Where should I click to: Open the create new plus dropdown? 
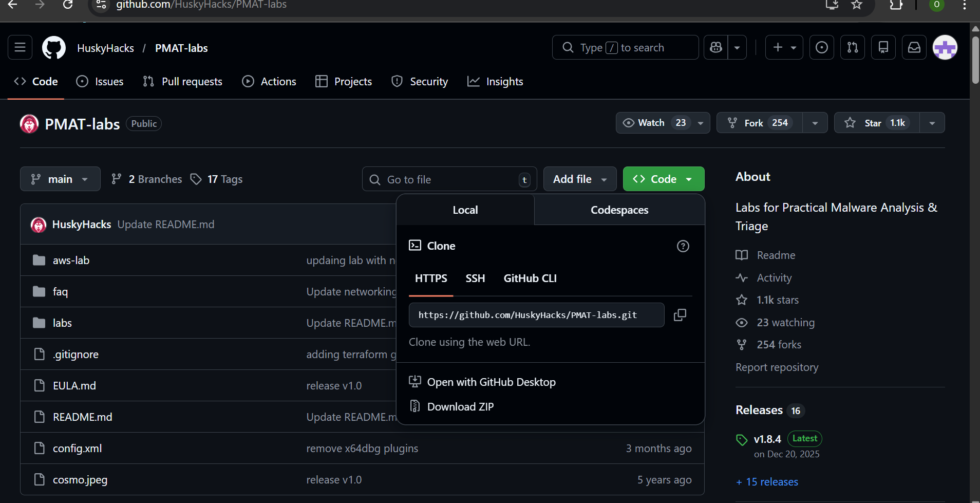pos(784,48)
